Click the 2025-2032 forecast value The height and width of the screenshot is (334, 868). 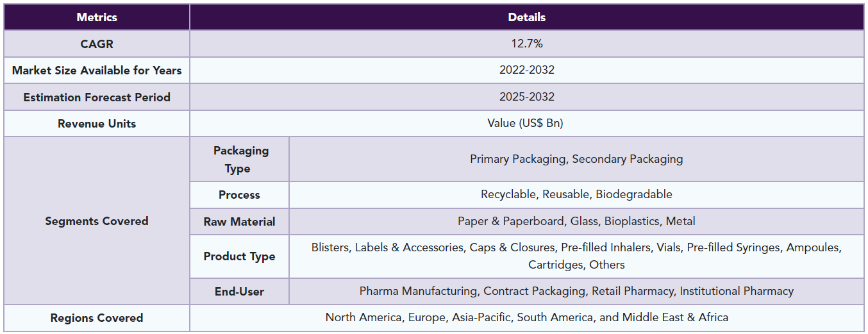click(526, 97)
